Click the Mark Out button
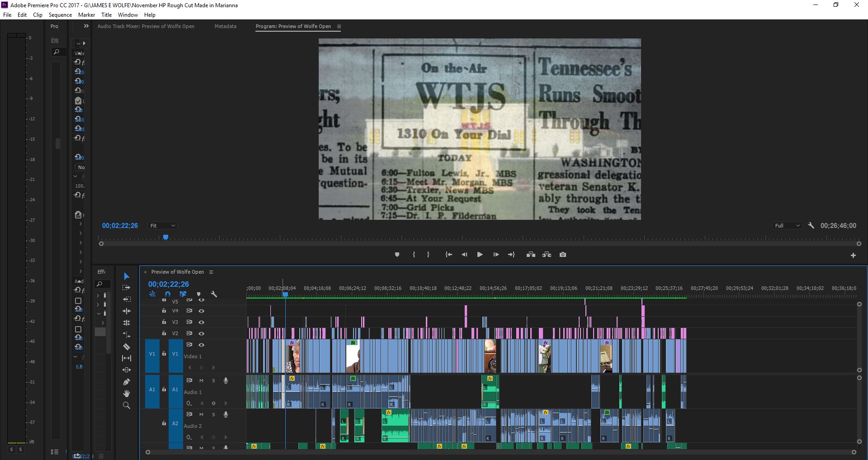 [x=428, y=255]
